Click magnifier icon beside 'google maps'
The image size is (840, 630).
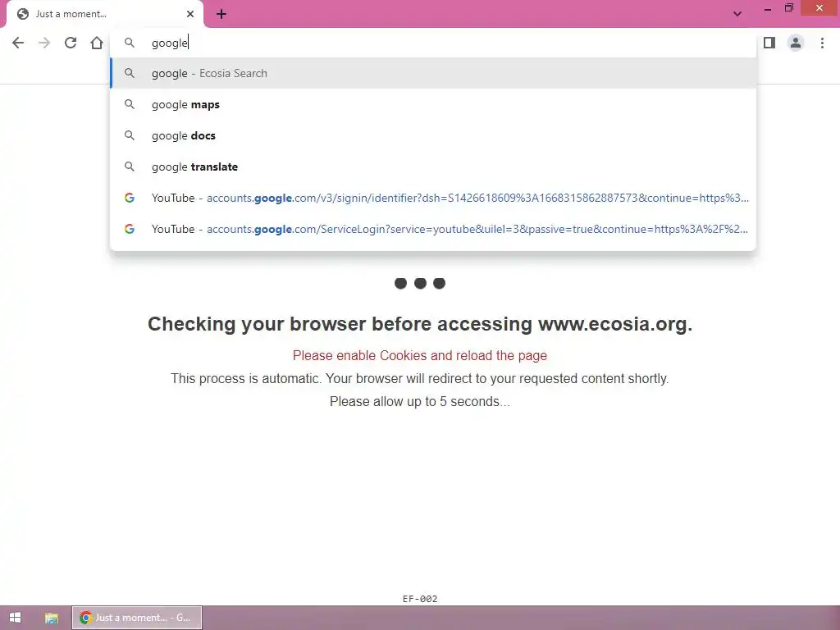pos(129,104)
